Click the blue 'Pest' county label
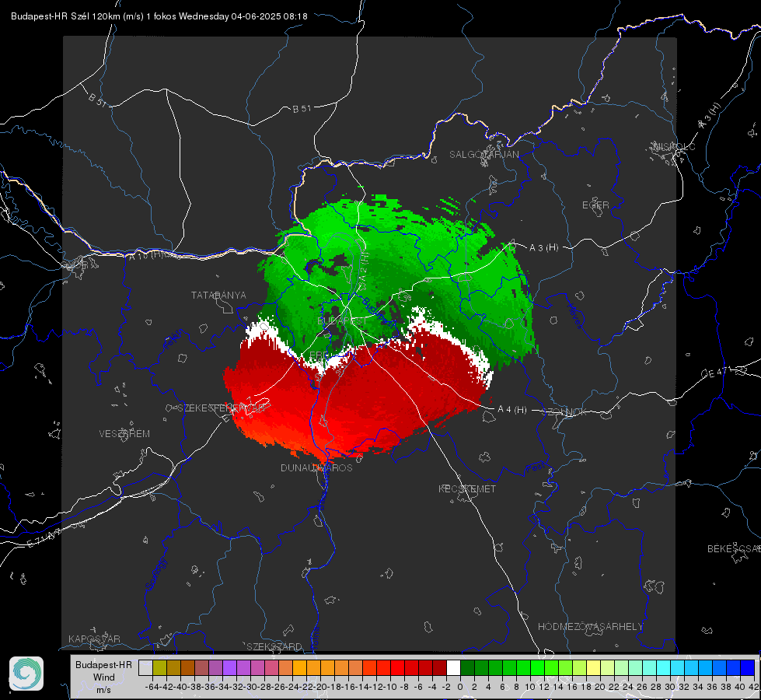Screen dimensions: 761x700 536,467
